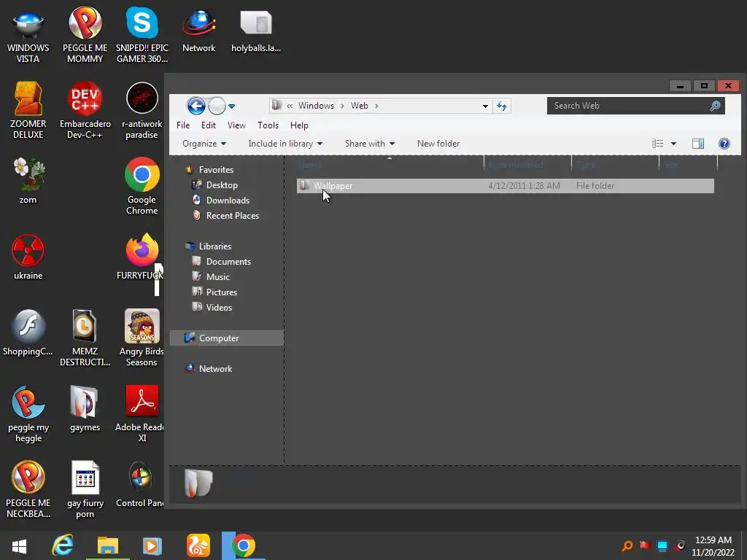Click the Date modified column header
This screenshot has height=560, width=747.
[x=527, y=165]
